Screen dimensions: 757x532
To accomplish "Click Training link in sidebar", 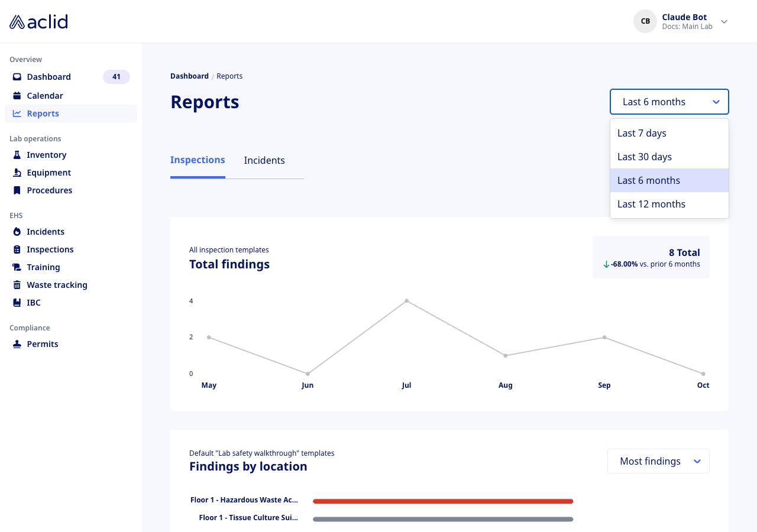I will point(43,267).
